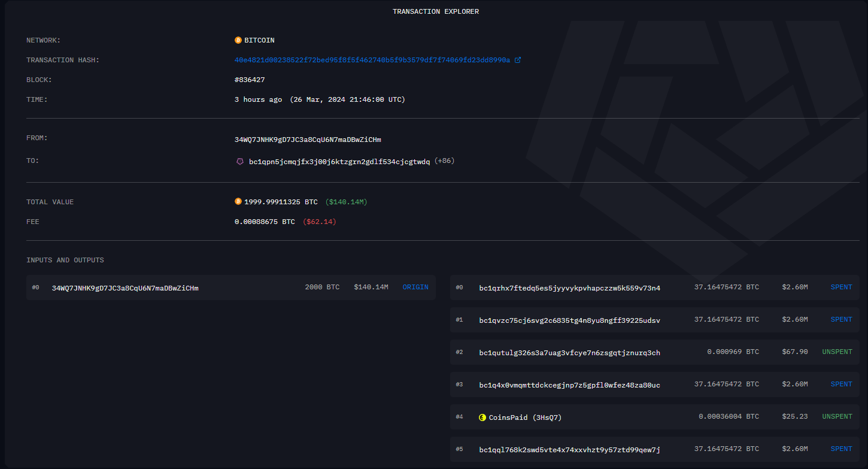Image resolution: width=868 pixels, height=469 pixels.
Task: Open CoinsPaid (3HsQ7) entity label
Action: (x=525, y=417)
